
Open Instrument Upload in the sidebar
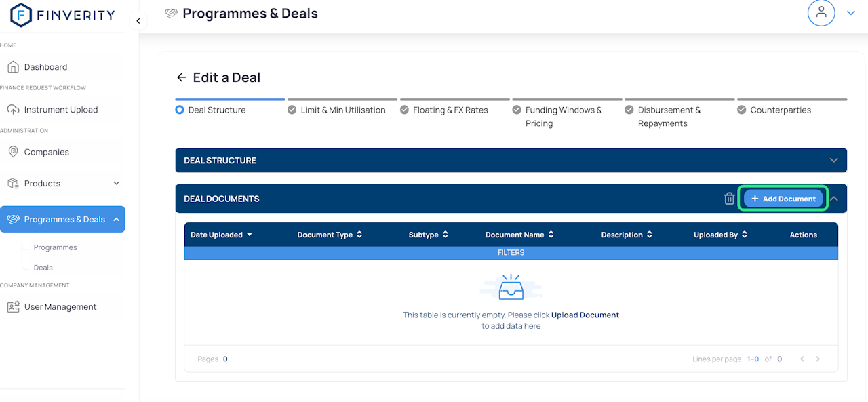click(x=61, y=110)
